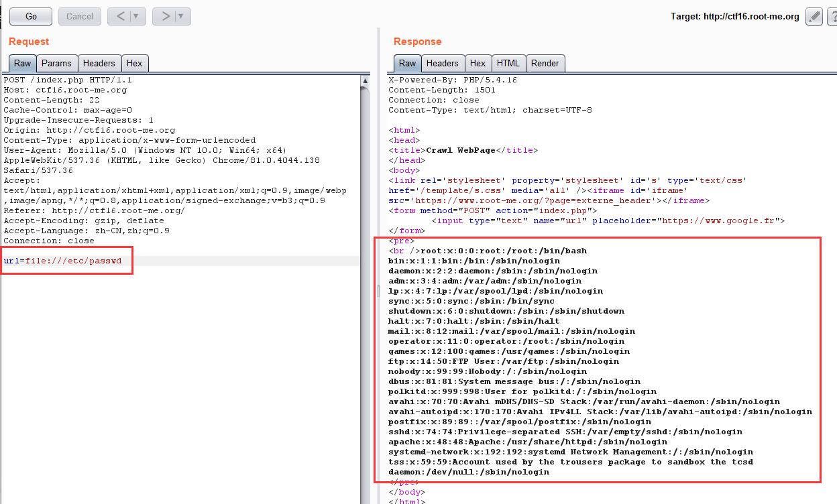
Task: Click the Response panel heading
Action: click(x=417, y=42)
